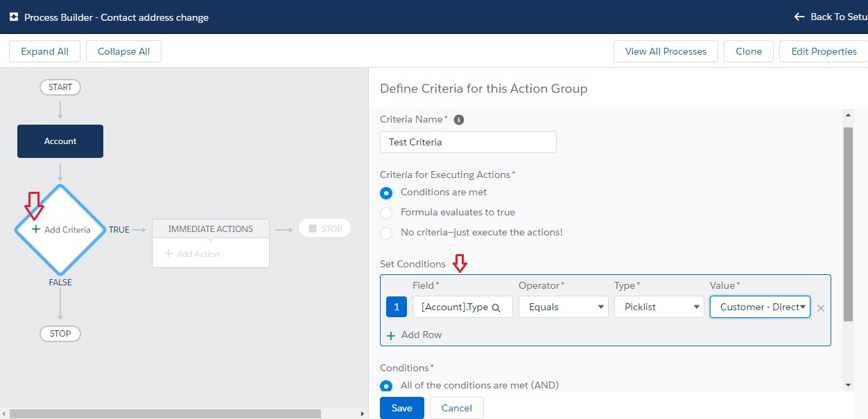Screen dimensions: 868x419
Task: Click Add Action under Immediate Actions
Action: coord(191,253)
